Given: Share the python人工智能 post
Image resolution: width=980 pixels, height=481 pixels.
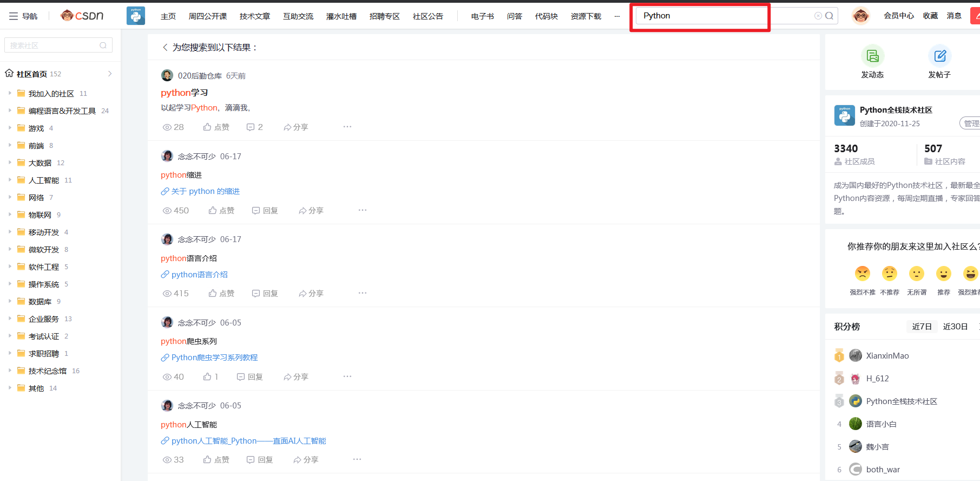Looking at the screenshot, I should [x=306, y=459].
